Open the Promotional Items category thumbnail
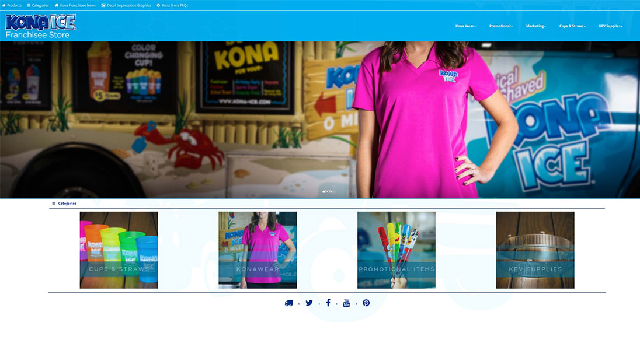The height and width of the screenshot is (364, 640). (396, 250)
